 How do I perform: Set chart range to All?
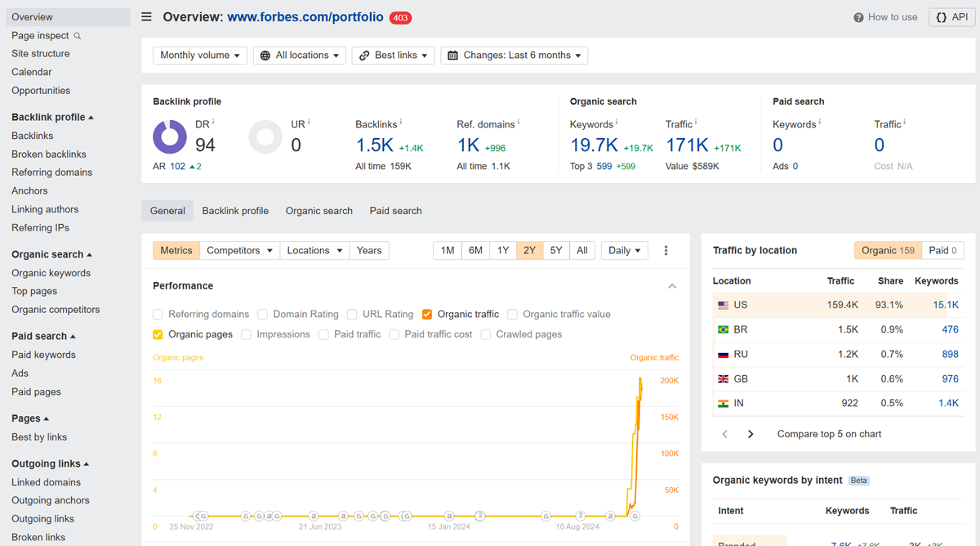582,251
